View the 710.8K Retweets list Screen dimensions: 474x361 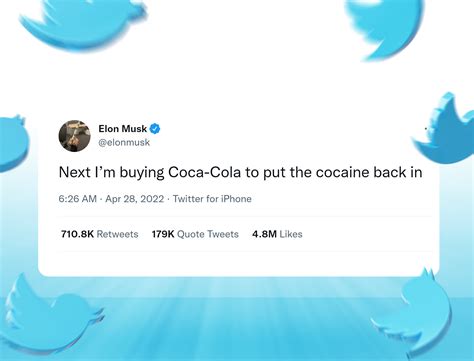pos(99,234)
